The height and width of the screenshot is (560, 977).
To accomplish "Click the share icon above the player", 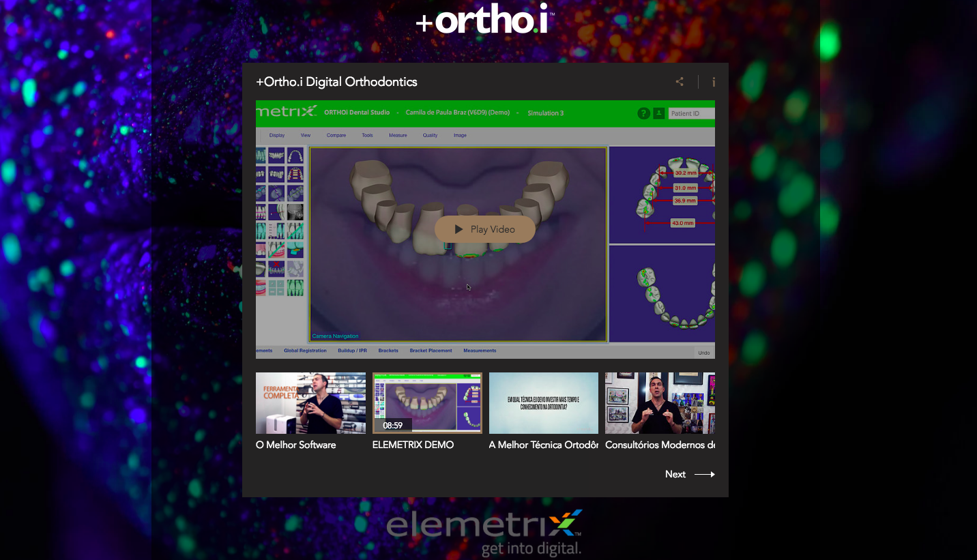I will (x=679, y=81).
